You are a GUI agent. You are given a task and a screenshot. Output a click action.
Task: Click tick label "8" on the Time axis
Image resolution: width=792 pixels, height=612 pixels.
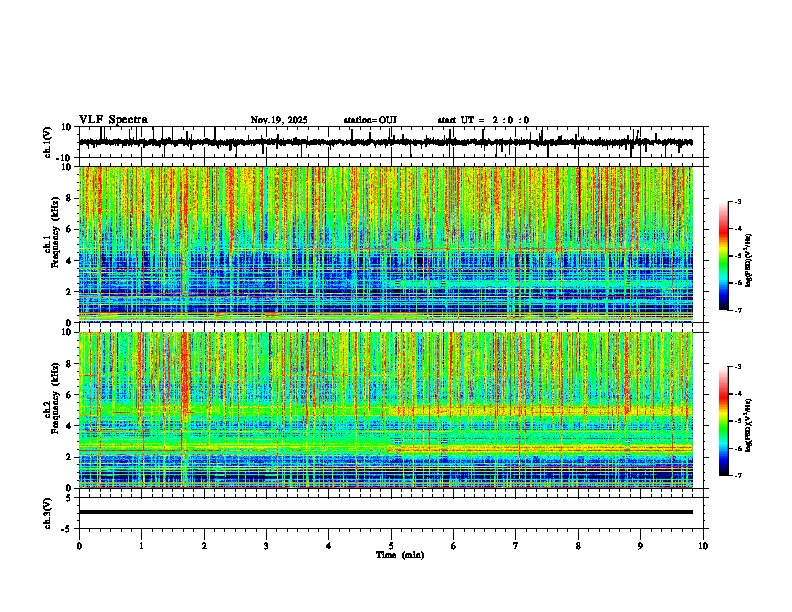(x=578, y=546)
